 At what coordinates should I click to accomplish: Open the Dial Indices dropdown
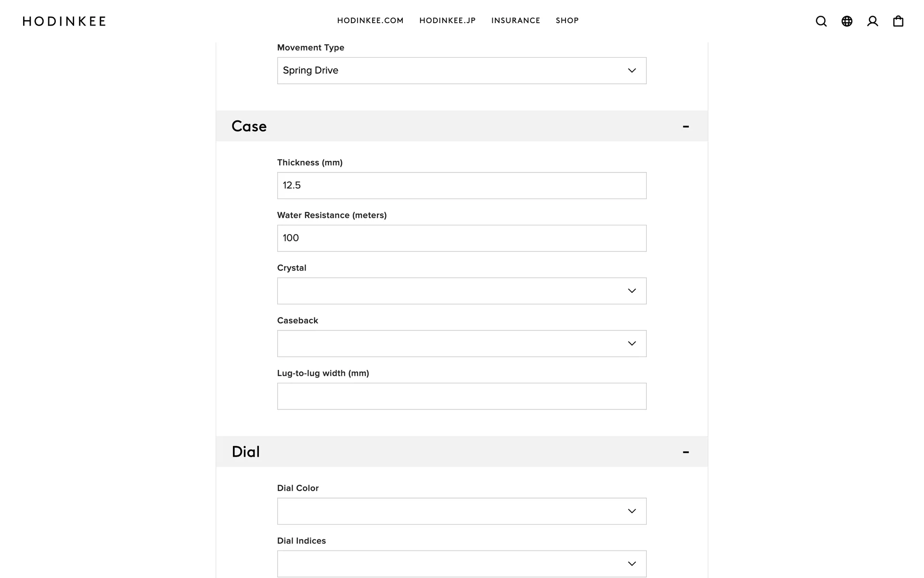click(x=462, y=564)
